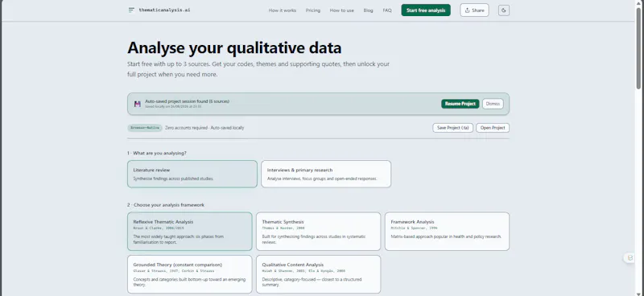
Task: Open the Pricing page
Action: 313,10
